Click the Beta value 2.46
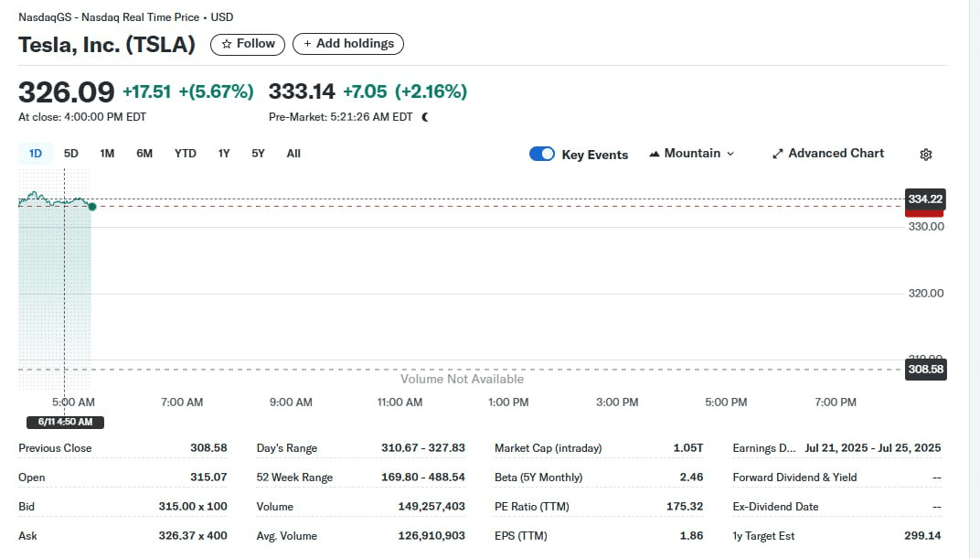 coord(691,478)
